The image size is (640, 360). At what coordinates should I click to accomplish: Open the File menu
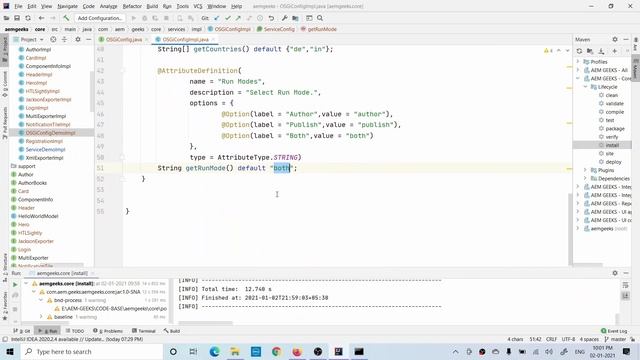tap(18, 6)
